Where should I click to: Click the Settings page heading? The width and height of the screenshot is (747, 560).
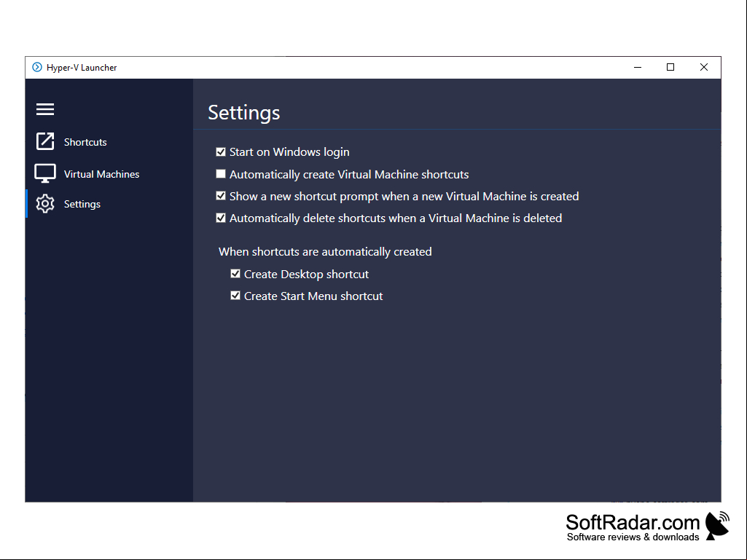(x=244, y=113)
